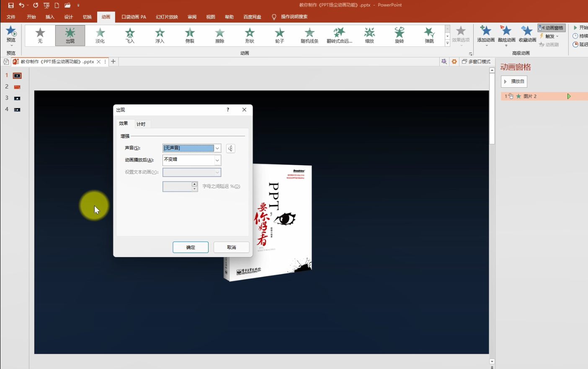Select the 淡化 fade animation
The image size is (588, 369).
pos(100,35)
